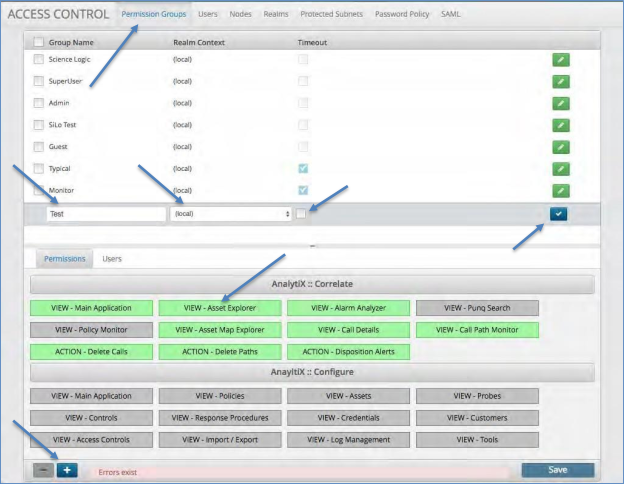Open edit for SiLo Test group
Screen dimensions: 624x484
pyautogui.click(x=561, y=125)
